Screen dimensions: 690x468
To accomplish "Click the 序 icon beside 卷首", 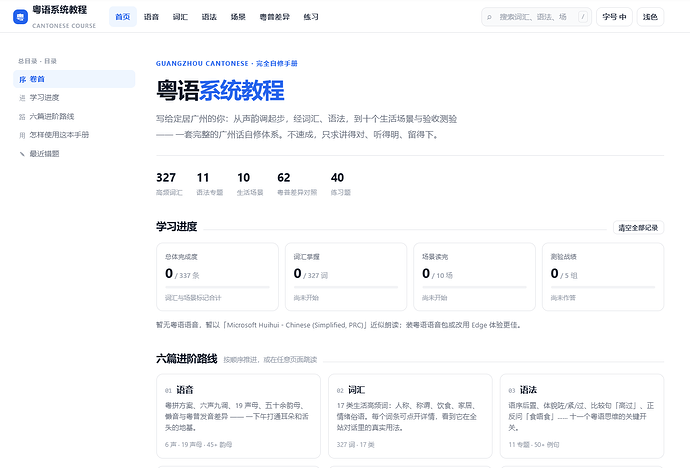I will (x=22, y=80).
